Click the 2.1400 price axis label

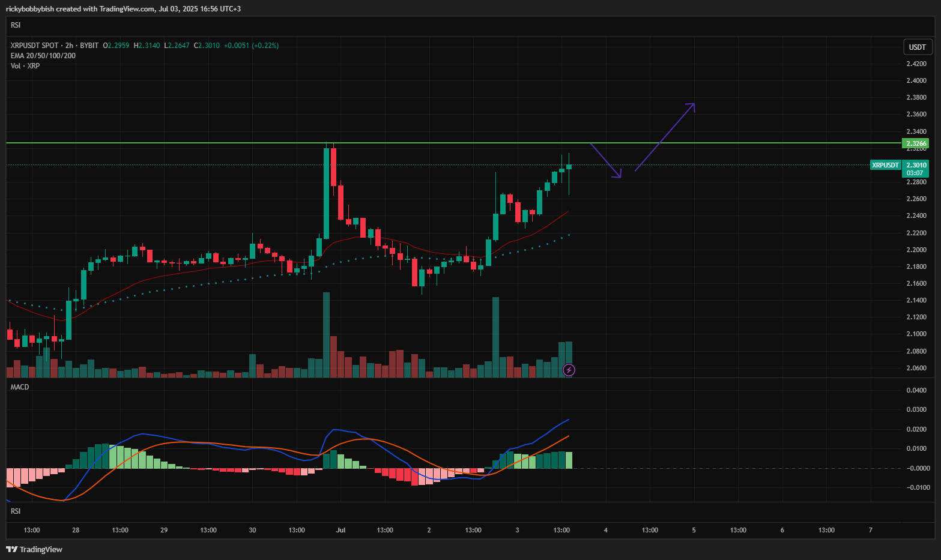916,300
